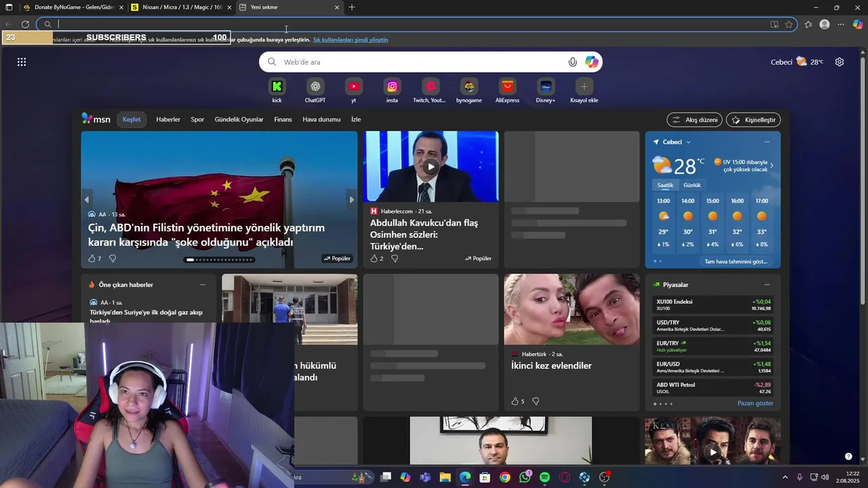Show hidden system tray icons
Viewport: 868px width, 488px height.
pos(785,477)
